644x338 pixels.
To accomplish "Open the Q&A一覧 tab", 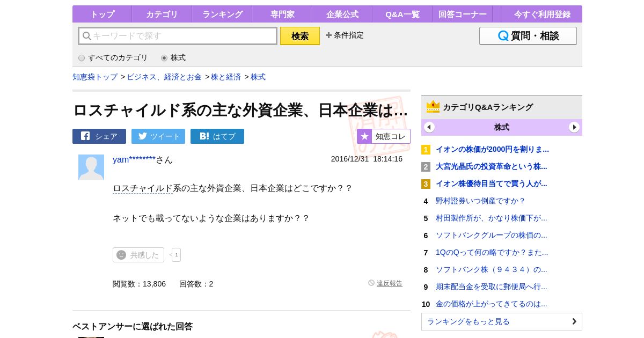I will [402, 14].
